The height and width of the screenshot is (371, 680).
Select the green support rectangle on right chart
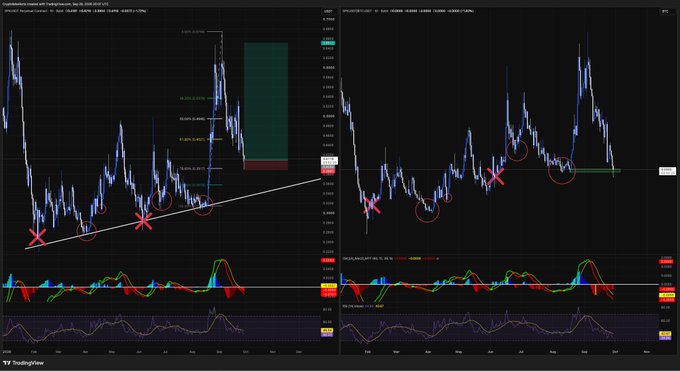click(595, 171)
